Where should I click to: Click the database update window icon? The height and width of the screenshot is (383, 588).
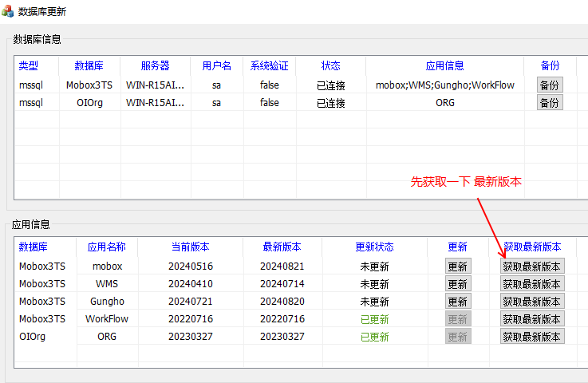pos(8,11)
